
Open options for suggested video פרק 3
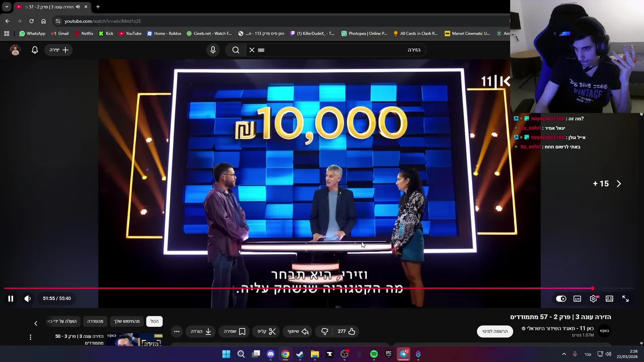(30, 337)
